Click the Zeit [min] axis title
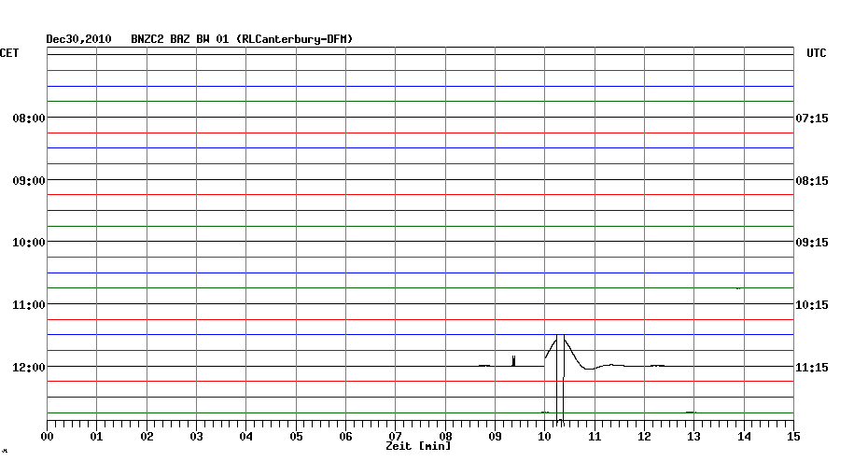The height and width of the screenshot is (461, 868). coord(418,446)
